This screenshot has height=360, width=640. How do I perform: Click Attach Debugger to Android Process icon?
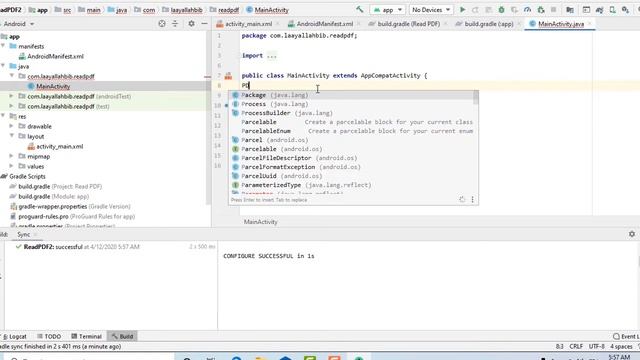click(541, 10)
